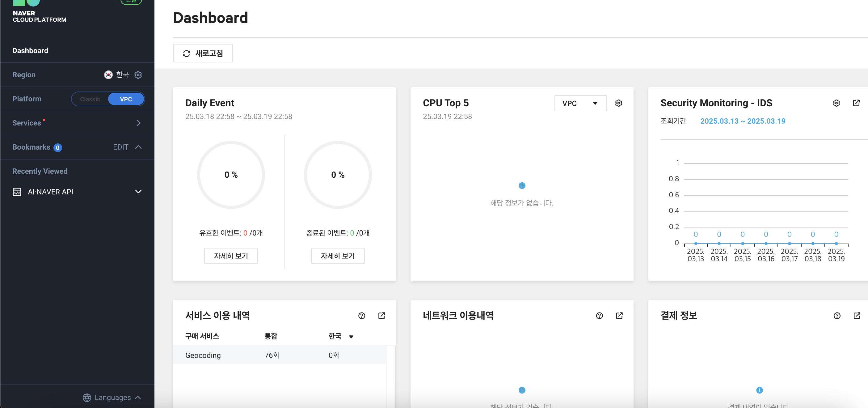Screen dimensions: 868x408
Task: Click the Languages globe icon
Action: coord(87,397)
